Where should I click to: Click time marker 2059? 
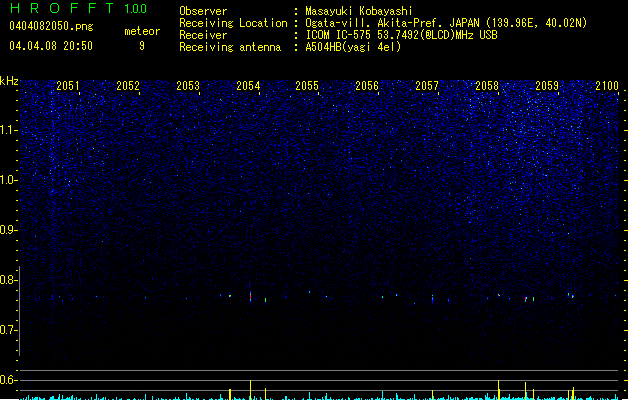[547, 86]
